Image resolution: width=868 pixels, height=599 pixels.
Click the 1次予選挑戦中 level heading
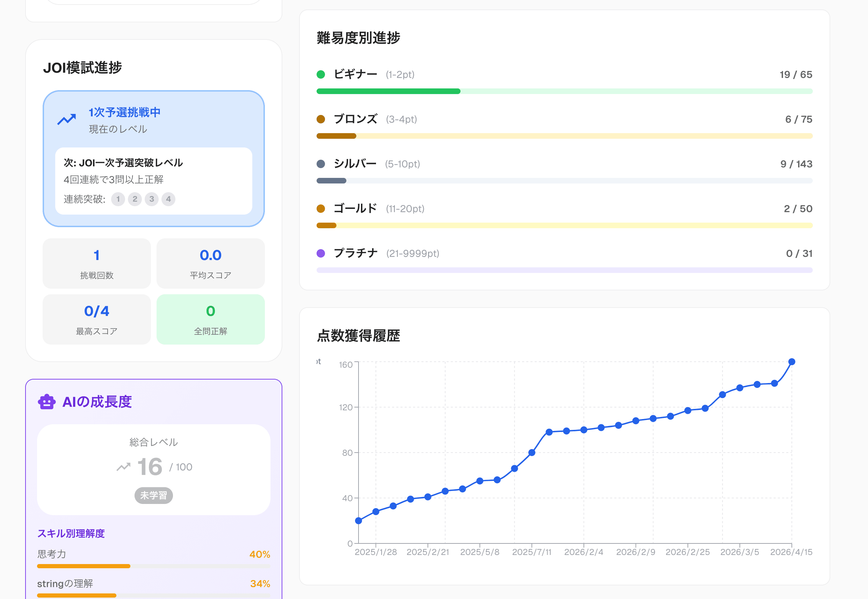[x=125, y=112]
